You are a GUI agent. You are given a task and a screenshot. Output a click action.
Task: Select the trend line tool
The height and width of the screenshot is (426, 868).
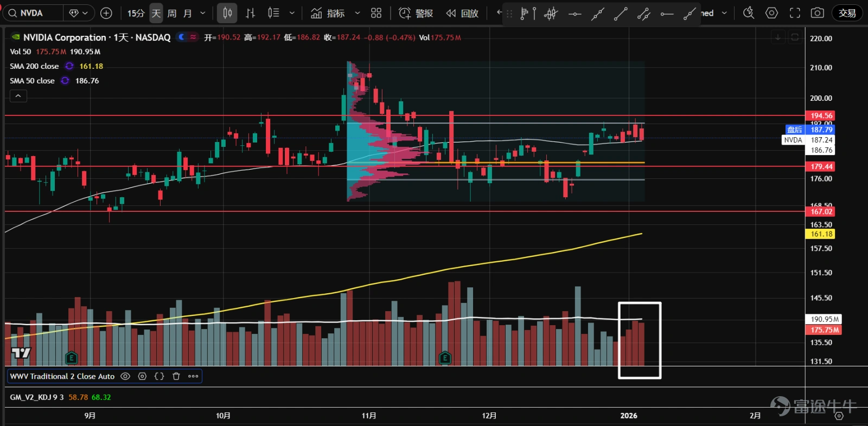(621, 14)
